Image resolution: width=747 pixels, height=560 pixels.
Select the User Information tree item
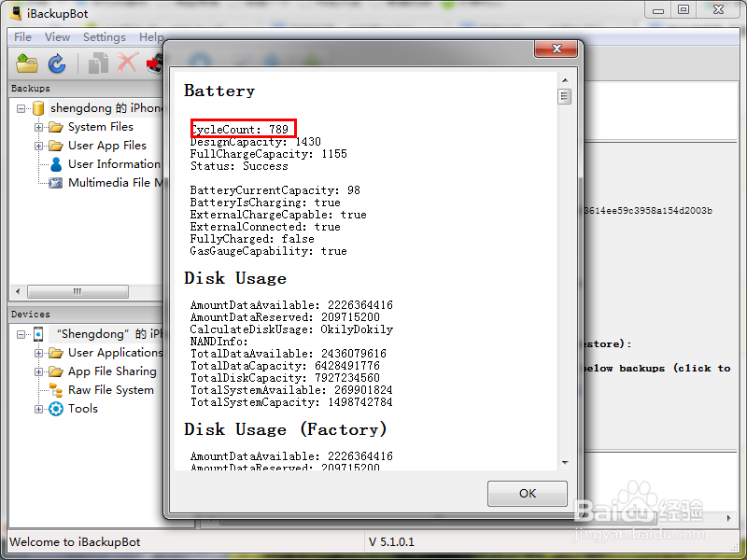[x=114, y=164]
